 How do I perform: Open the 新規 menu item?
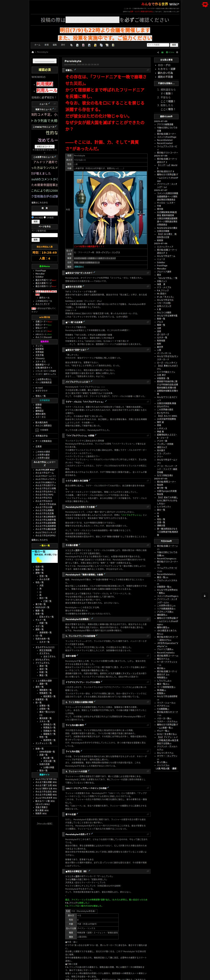46,45
